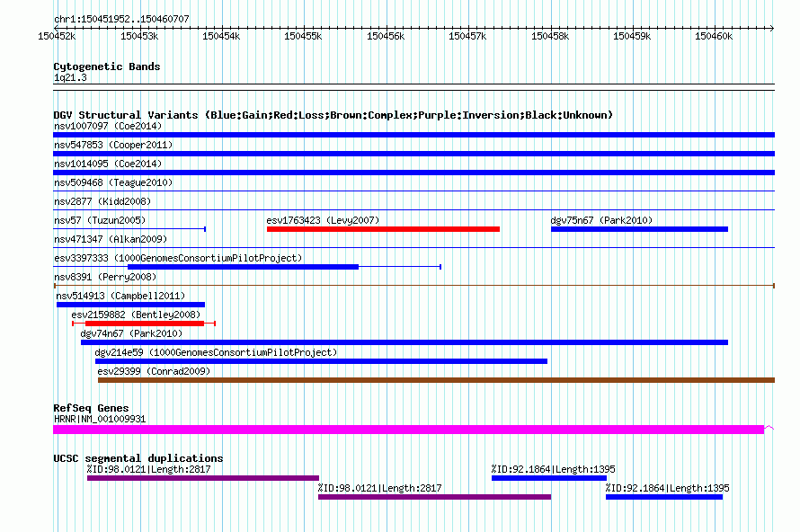Click the 150457k ruler tick label

(467, 36)
